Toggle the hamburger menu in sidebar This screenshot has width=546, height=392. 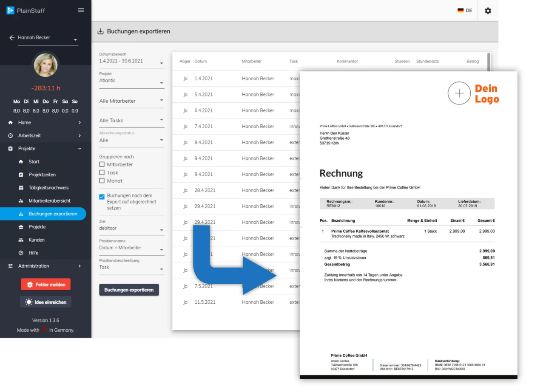click(81, 10)
